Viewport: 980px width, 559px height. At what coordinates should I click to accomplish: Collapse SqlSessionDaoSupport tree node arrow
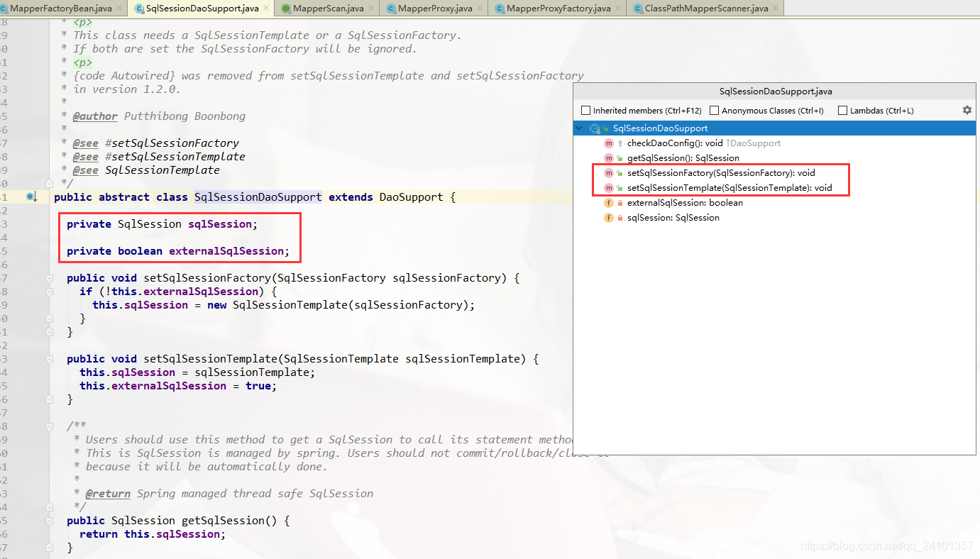click(580, 128)
